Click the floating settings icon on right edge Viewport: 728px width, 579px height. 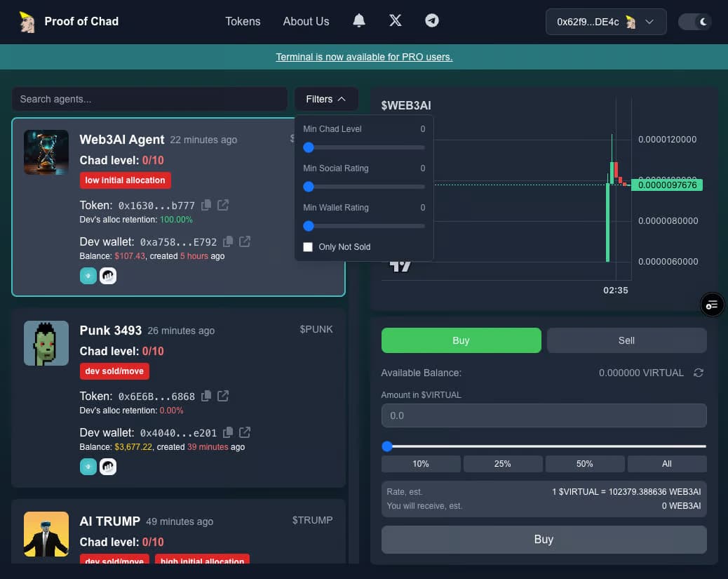[712, 305]
